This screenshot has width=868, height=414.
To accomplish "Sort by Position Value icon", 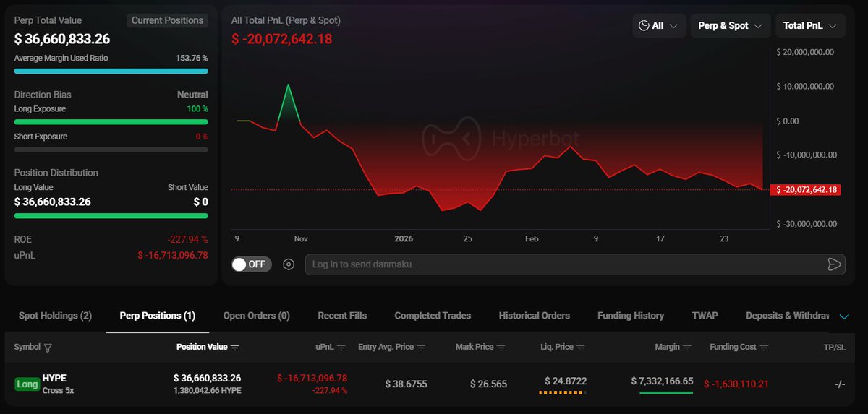I will pyautogui.click(x=234, y=348).
